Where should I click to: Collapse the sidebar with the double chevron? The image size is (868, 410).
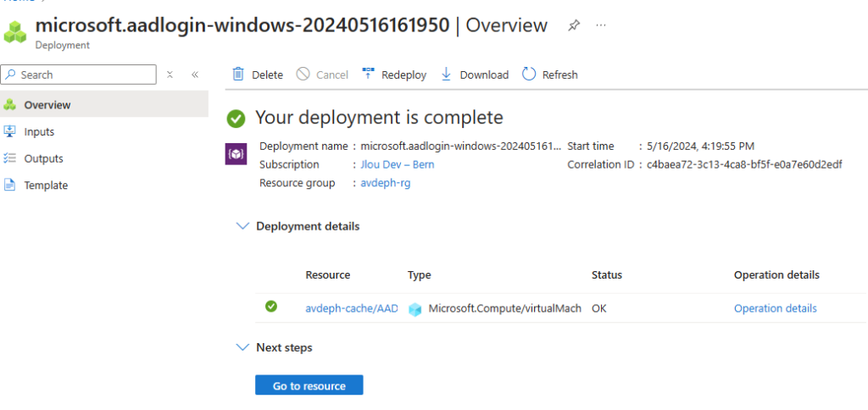[x=195, y=75]
